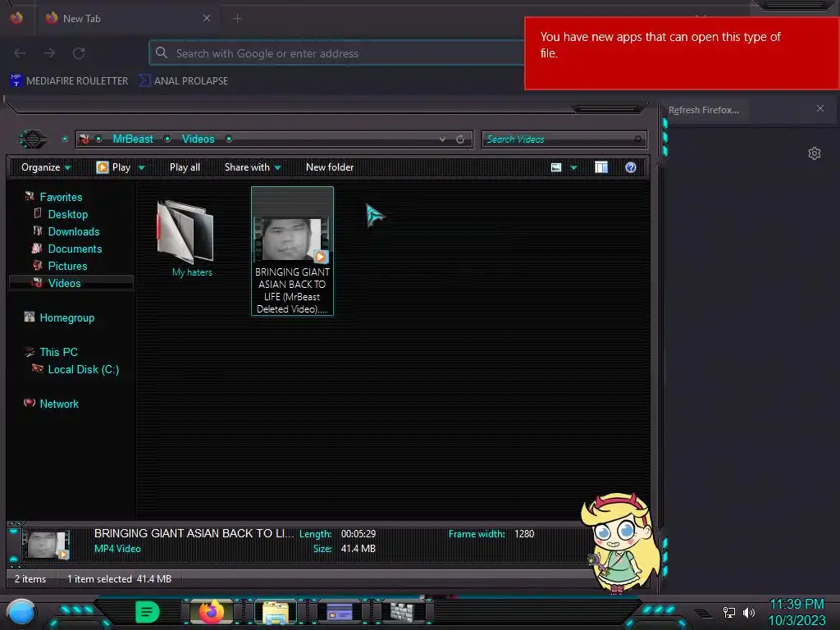Open the Firefox taskbar icon
840x630 pixels.
(212, 612)
